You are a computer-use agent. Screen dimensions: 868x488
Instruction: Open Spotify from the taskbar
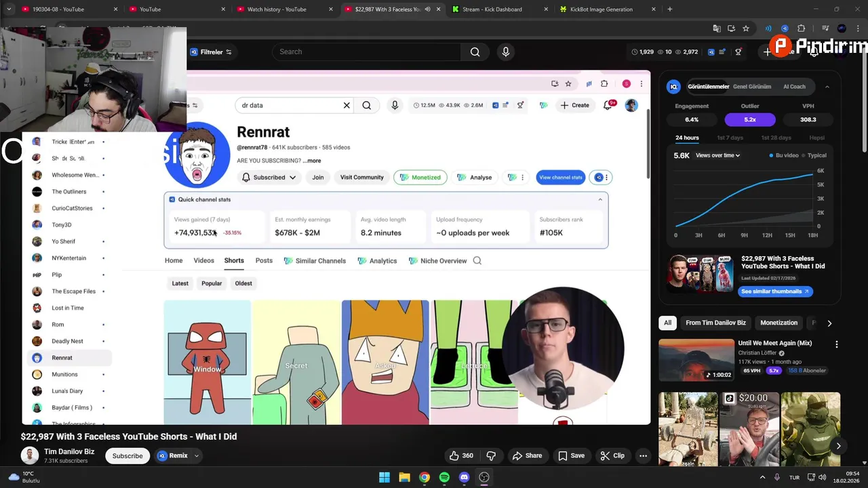(x=444, y=477)
